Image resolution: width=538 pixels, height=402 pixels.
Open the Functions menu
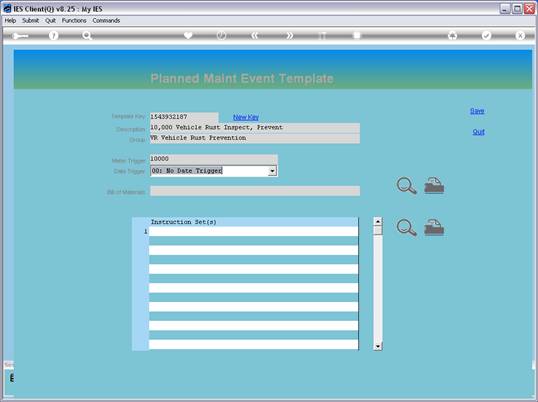click(74, 21)
